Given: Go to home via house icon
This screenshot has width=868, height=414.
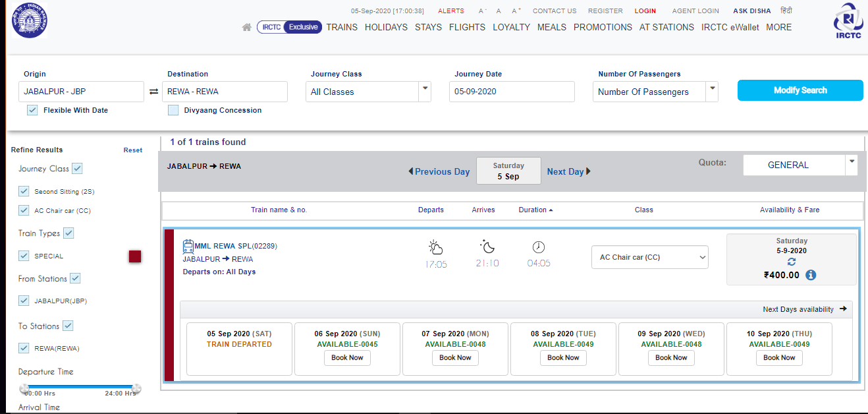Looking at the screenshot, I should [x=247, y=28].
